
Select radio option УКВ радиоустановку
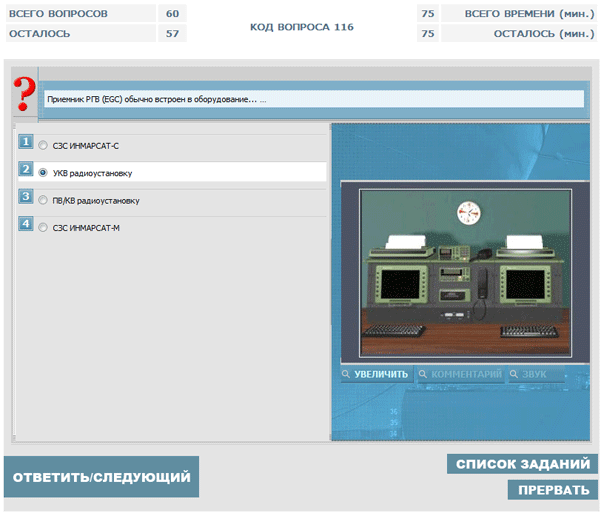(43, 173)
